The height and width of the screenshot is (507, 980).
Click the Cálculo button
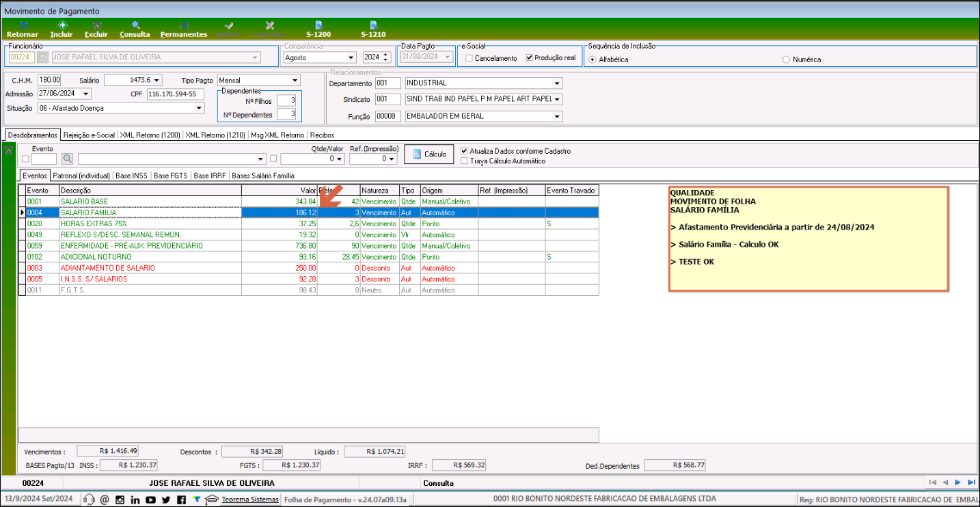pos(429,154)
